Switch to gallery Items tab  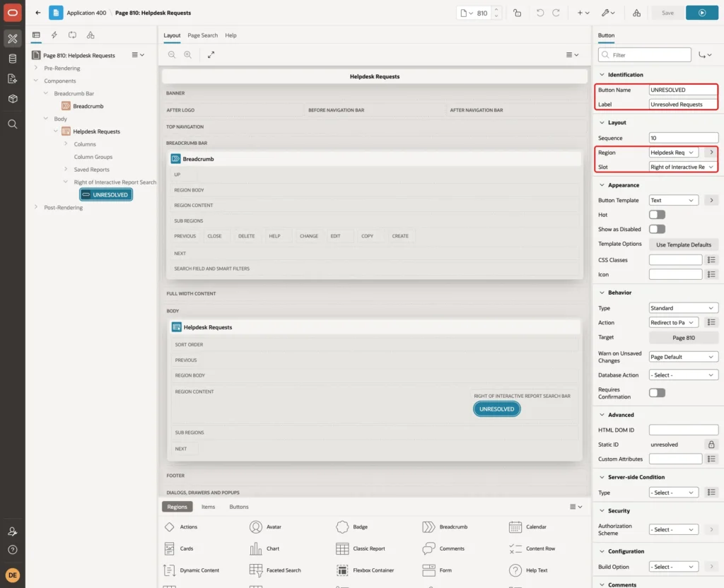click(209, 507)
